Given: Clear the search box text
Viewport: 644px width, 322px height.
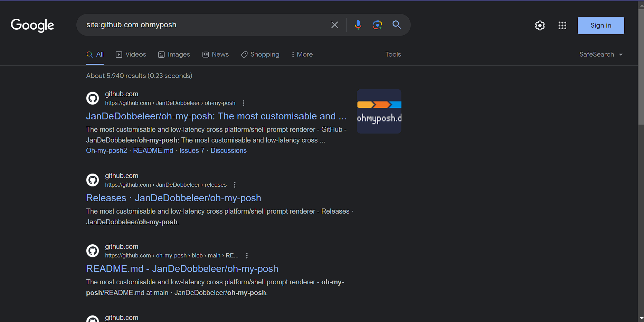Looking at the screenshot, I should [334, 25].
